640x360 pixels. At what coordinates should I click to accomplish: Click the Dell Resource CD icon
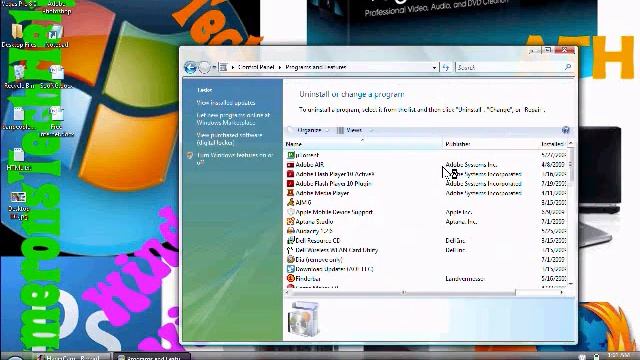pos(290,240)
